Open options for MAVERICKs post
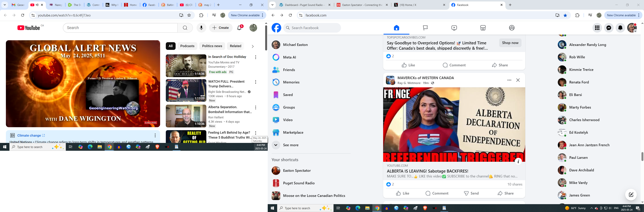The image size is (644, 212). (x=509, y=80)
